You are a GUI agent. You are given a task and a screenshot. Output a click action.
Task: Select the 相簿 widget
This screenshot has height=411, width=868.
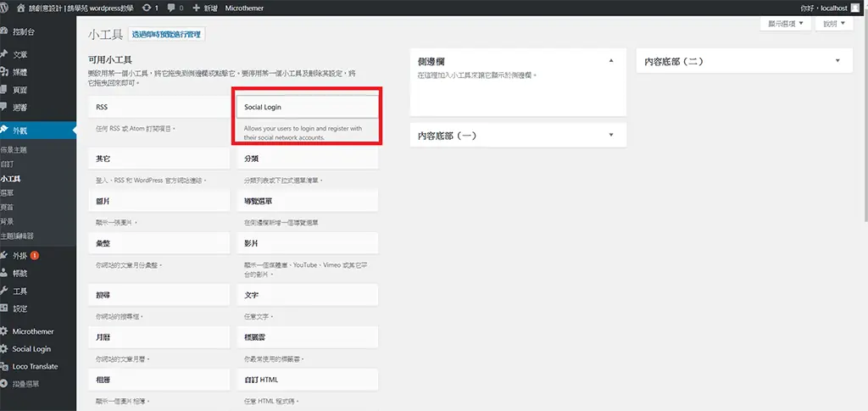click(x=159, y=380)
